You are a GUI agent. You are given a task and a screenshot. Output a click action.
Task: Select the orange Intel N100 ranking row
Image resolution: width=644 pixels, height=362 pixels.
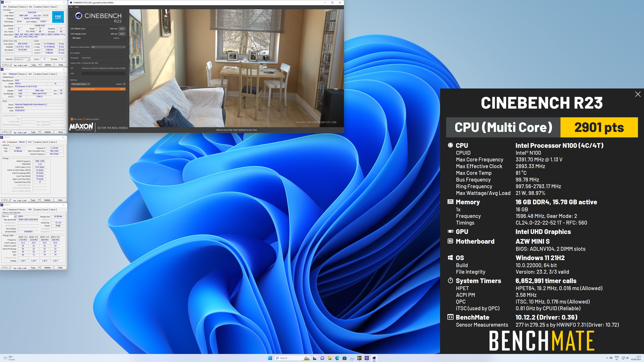tap(98, 89)
